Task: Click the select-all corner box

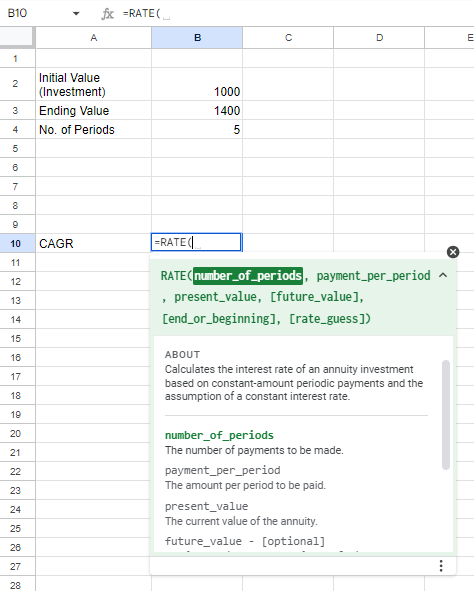Action: pyautogui.click(x=17, y=38)
